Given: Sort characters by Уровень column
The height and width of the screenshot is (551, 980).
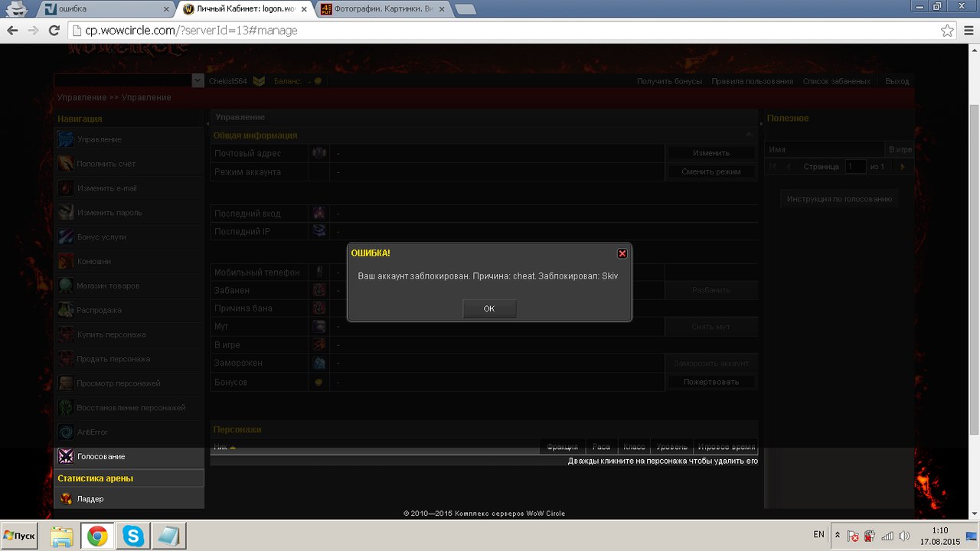Looking at the screenshot, I should [x=672, y=447].
